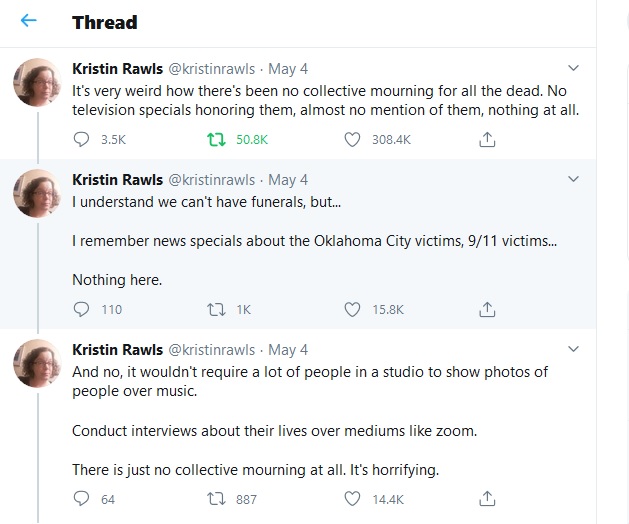Like the first tweet with 308.4K likes
The image size is (629, 524).
coord(352,140)
